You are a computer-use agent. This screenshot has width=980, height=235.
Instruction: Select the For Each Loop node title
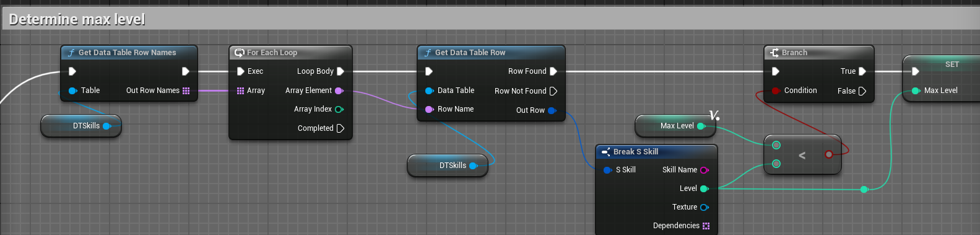pyautogui.click(x=272, y=53)
